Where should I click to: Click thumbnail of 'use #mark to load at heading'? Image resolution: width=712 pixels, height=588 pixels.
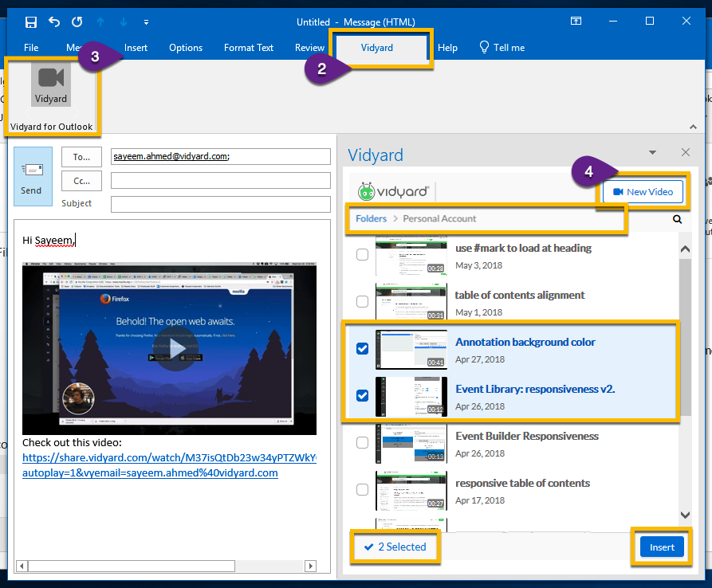click(411, 256)
